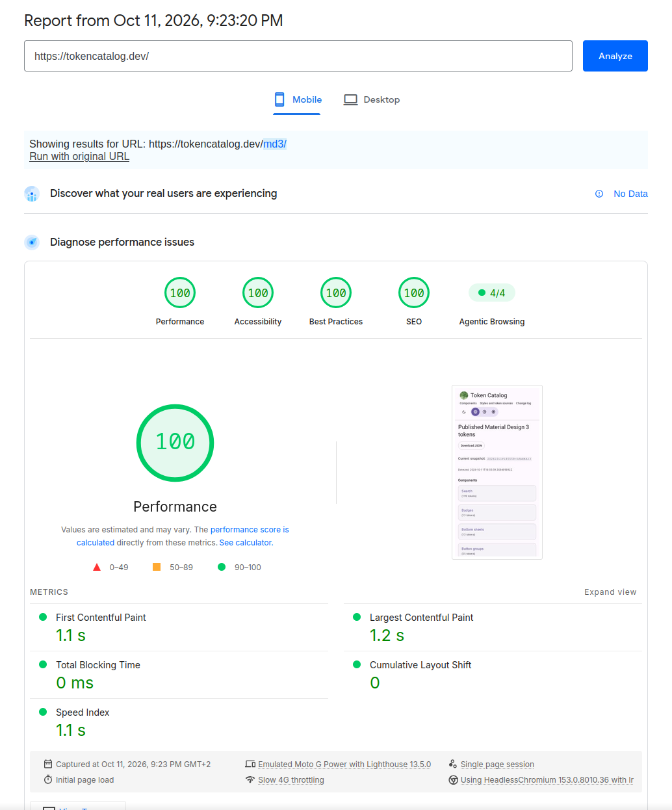
Task: Open Using HeadlessChromium 153.0.8010.36 link
Action: pyautogui.click(x=547, y=780)
